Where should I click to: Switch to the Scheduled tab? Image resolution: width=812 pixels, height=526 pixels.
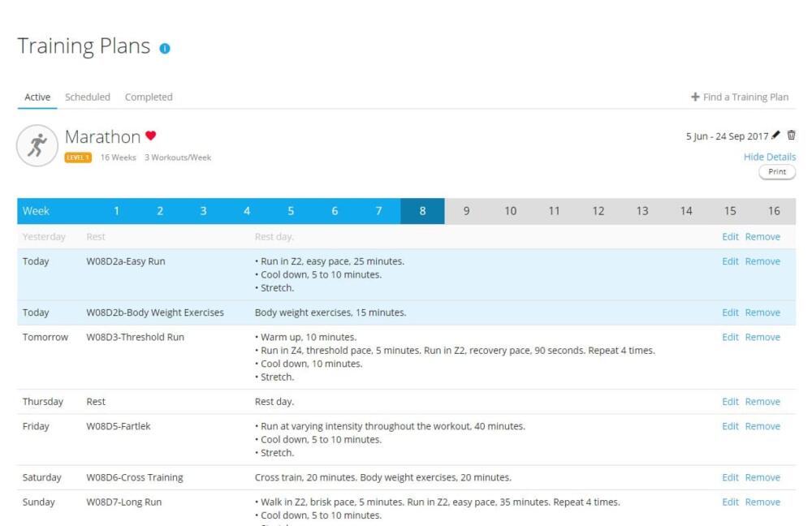[88, 97]
